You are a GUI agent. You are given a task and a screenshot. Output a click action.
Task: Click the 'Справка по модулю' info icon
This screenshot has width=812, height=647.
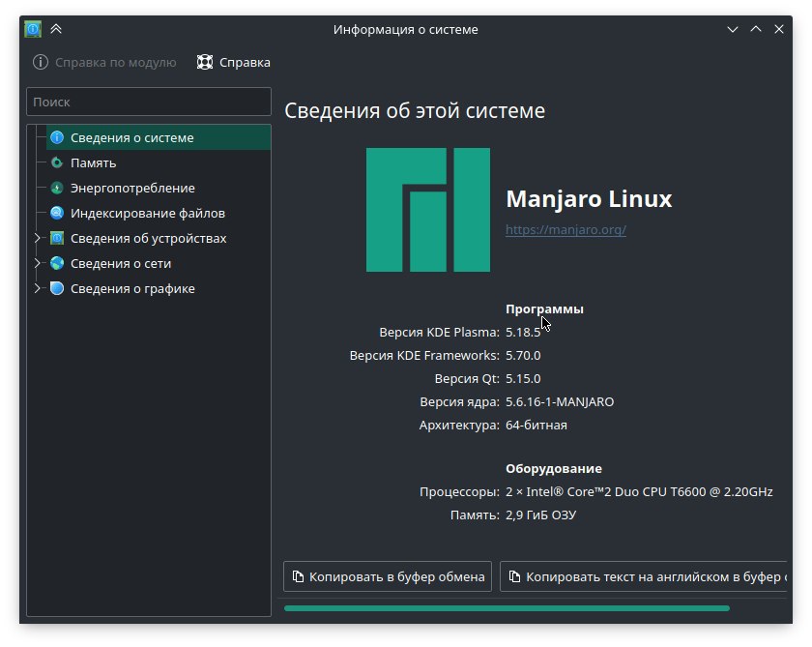tap(41, 62)
